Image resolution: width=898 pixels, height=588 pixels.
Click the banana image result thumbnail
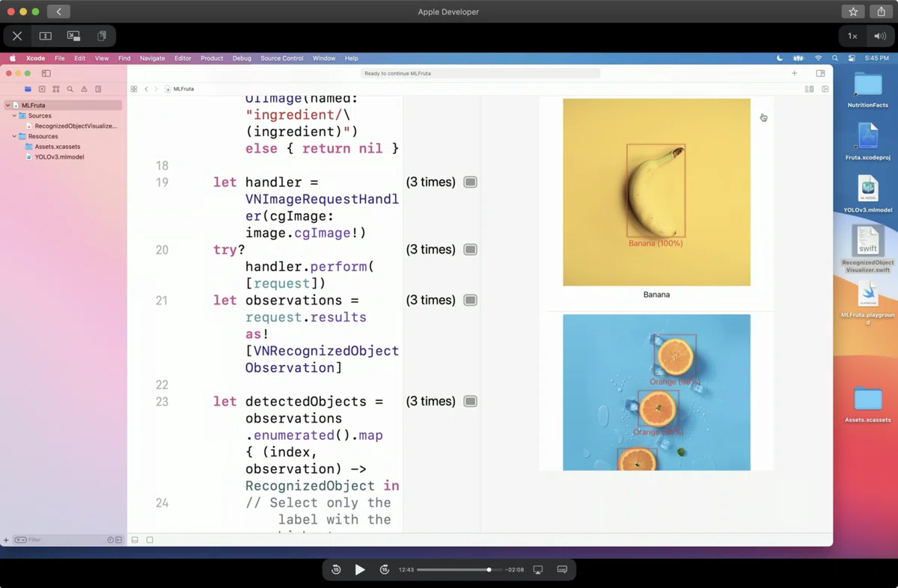656,192
